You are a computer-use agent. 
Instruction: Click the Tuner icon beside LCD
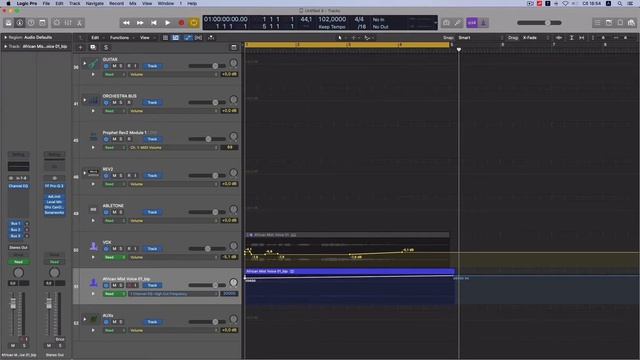coord(447,23)
